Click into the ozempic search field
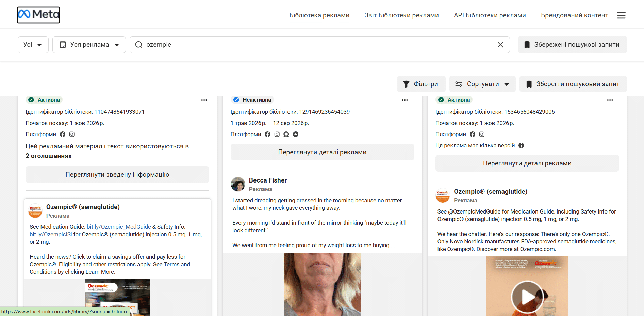The width and height of the screenshot is (644, 316). tap(316, 45)
